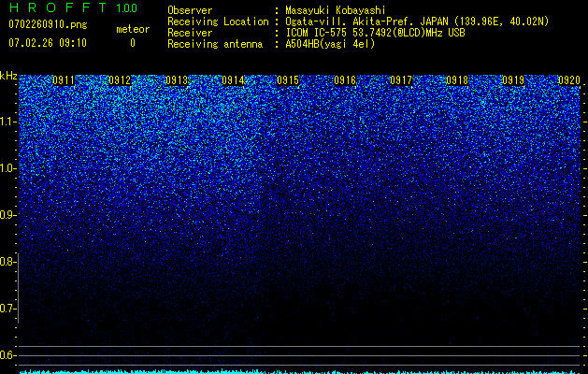Click the 1.1 frequency axis label
This screenshot has width=588, height=374.
tap(7, 122)
